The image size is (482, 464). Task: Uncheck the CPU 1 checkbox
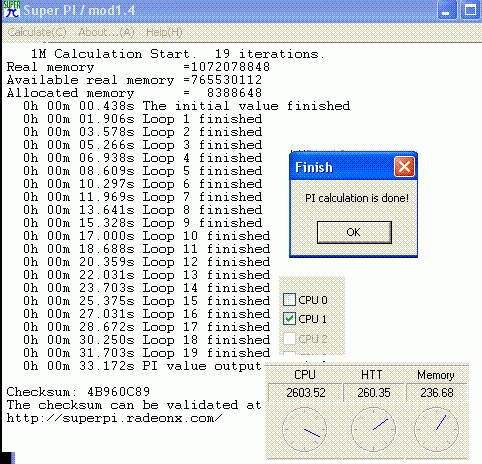(x=289, y=319)
